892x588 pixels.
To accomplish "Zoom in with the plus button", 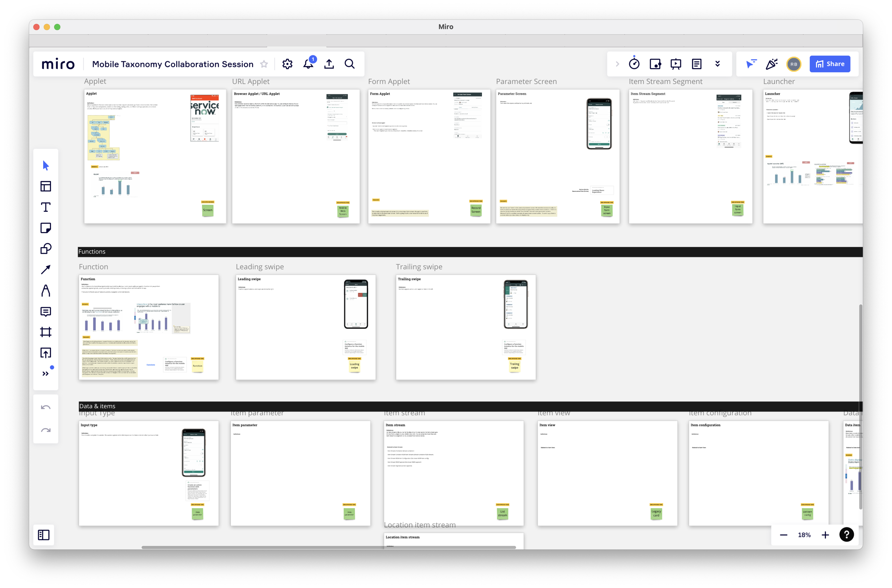I will [825, 535].
